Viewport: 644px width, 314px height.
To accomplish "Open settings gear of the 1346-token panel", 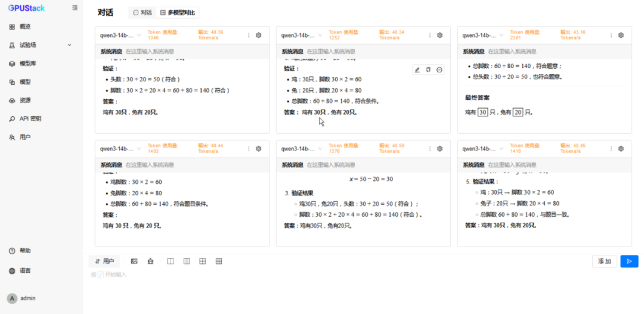I will click(258, 35).
